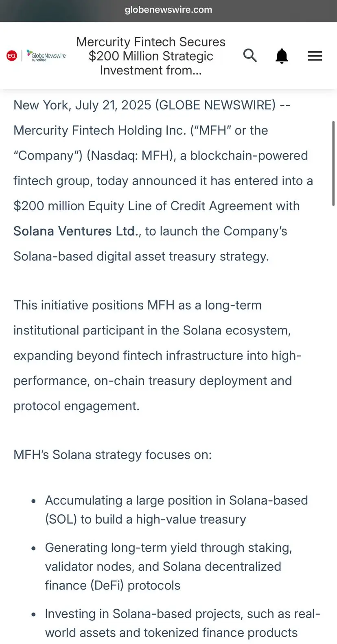Image resolution: width=337 pixels, height=644 pixels.
Task: Click the GlobeNewswire by notified logo
Action: [46, 56]
